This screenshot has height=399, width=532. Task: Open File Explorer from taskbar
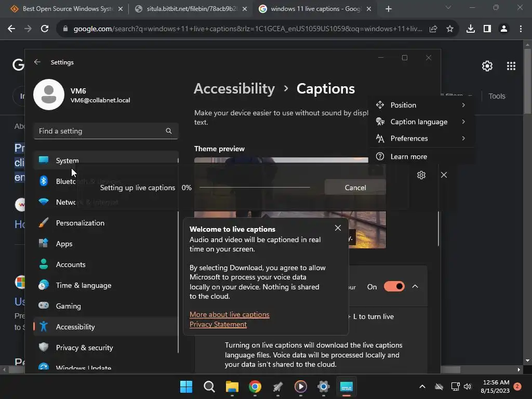point(232,387)
